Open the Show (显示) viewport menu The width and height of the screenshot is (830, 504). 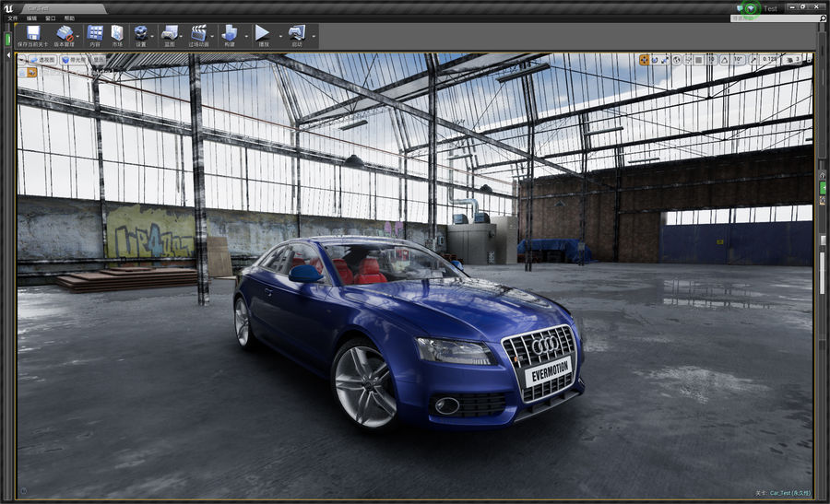tap(99, 60)
